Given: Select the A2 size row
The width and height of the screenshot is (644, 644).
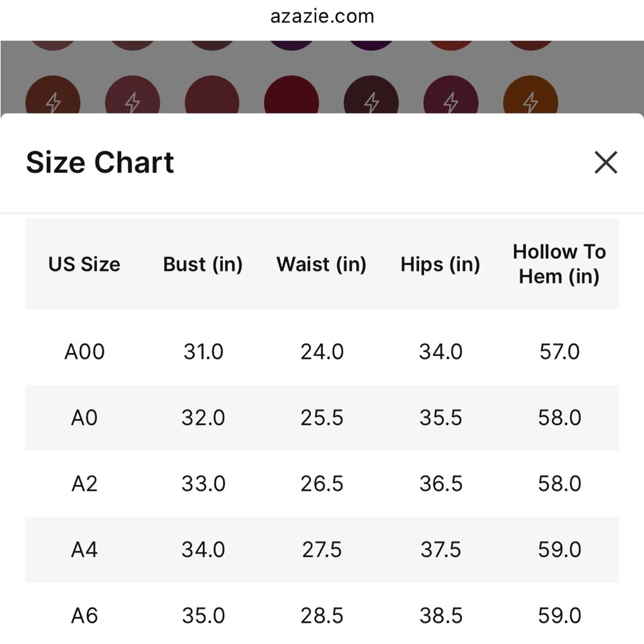Looking at the screenshot, I should pyautogui.click(x=322, y=484).
